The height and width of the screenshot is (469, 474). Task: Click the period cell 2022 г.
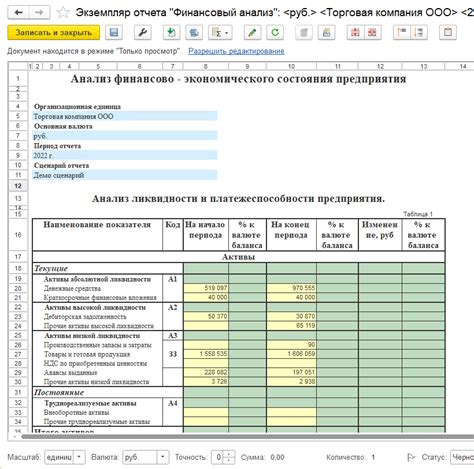click(125, 155)
